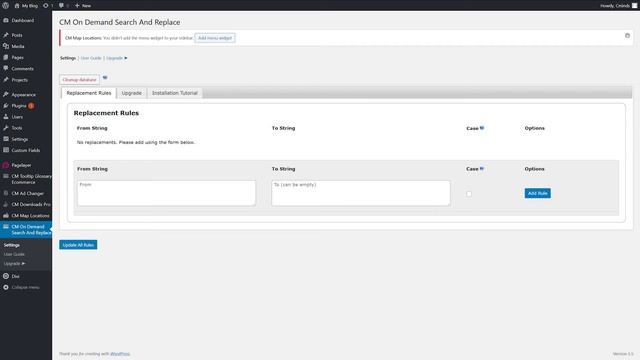Click the 'No replacements. Please add using the form below.' text
640x360 pixels.
tap(136, 142)
